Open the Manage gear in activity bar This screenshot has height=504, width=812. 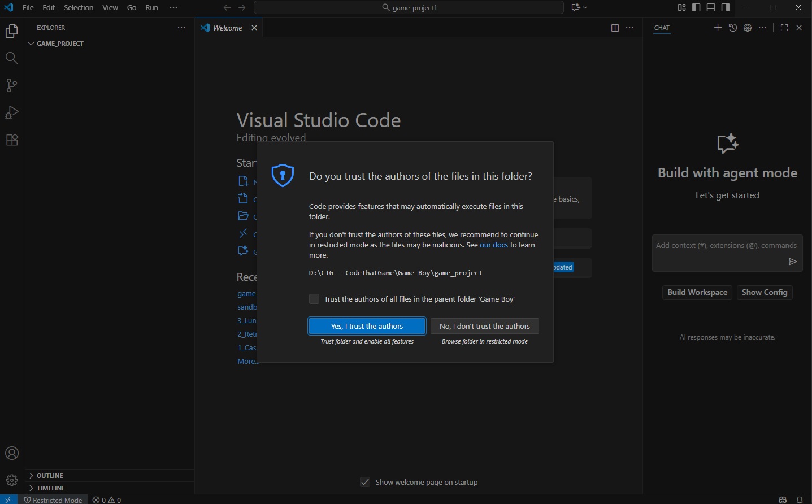click(12, 481)
